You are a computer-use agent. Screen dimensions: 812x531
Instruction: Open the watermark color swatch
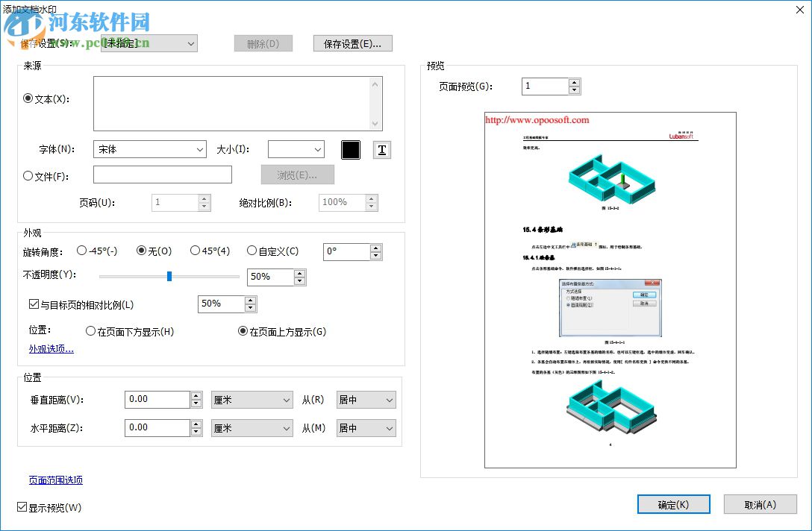pyautogui.click(x=351, y=149)
